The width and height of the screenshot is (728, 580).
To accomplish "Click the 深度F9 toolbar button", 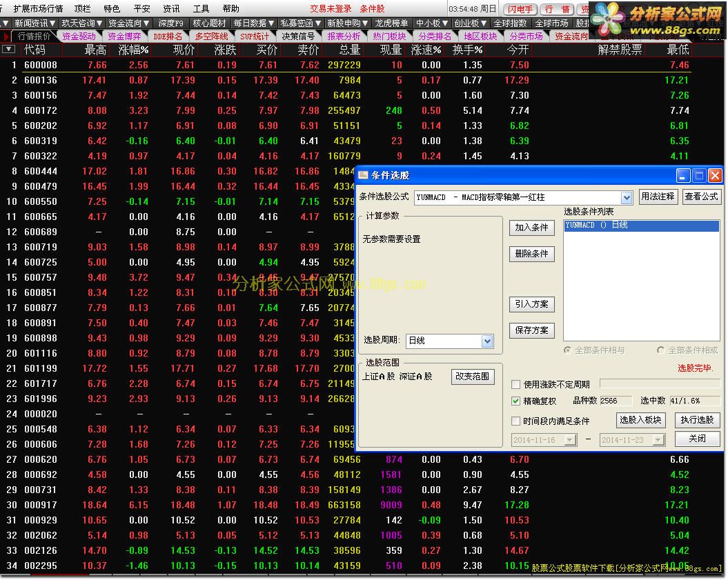I will [171, 23].
